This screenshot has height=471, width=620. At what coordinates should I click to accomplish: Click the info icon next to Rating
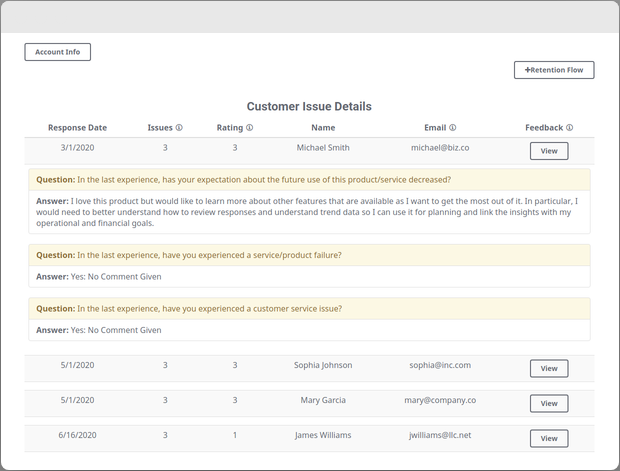pos(250,128)
